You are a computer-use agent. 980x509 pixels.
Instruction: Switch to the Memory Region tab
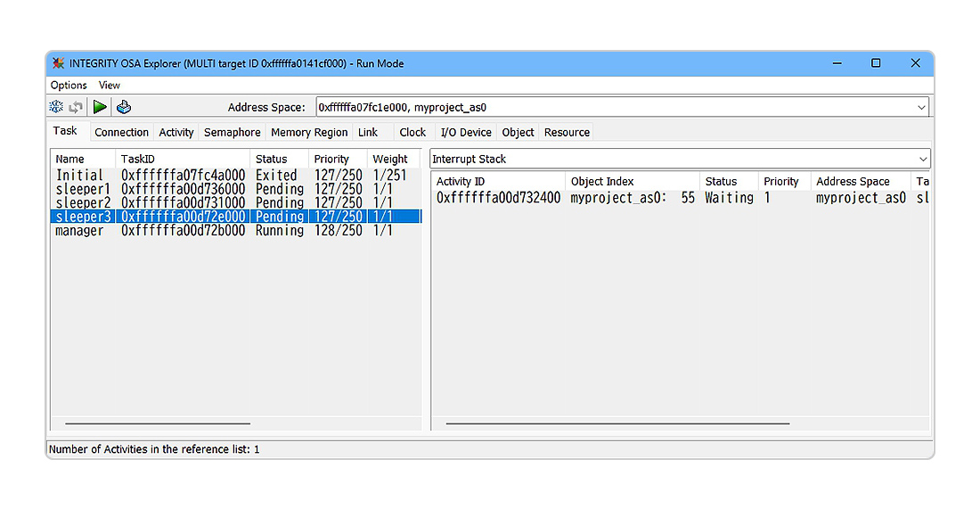(309, 133)
